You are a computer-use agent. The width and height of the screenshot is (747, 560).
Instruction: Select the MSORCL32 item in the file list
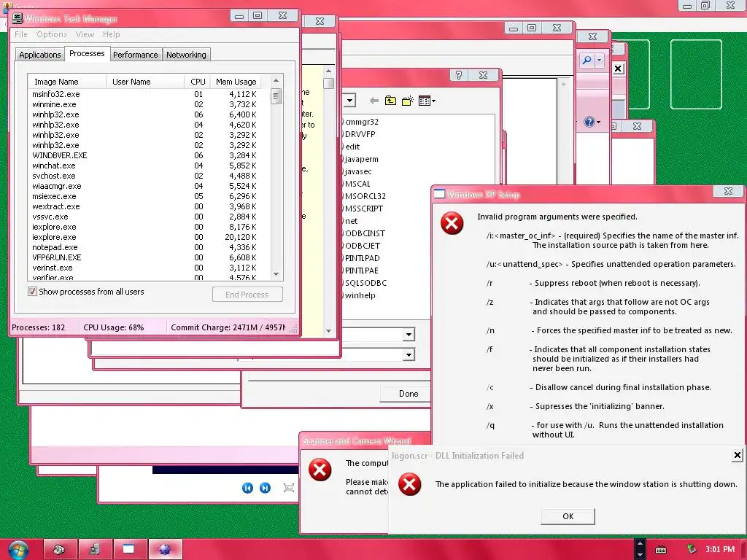tap(365, 196)
